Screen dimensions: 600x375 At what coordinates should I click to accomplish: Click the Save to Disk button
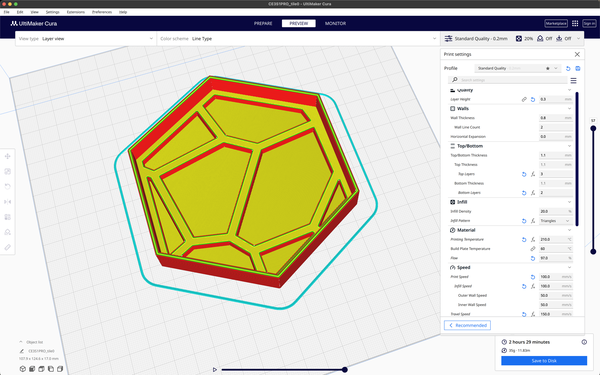pos(544,360)
